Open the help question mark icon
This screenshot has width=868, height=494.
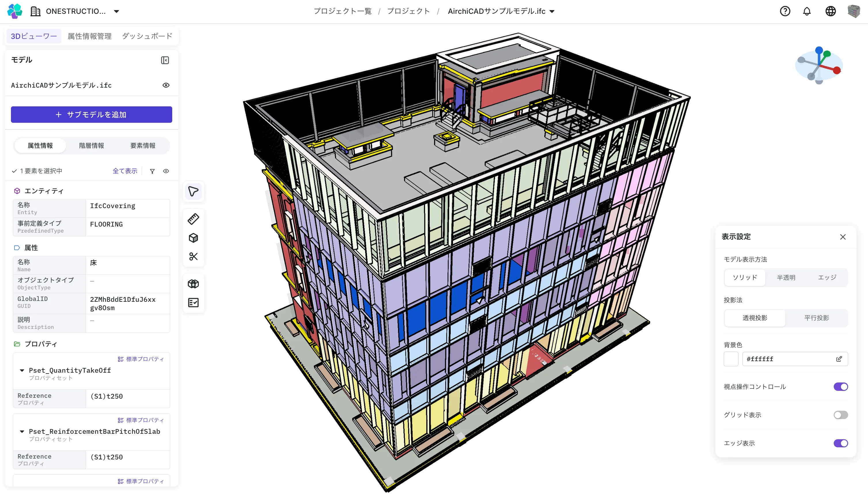coord(785,11)
